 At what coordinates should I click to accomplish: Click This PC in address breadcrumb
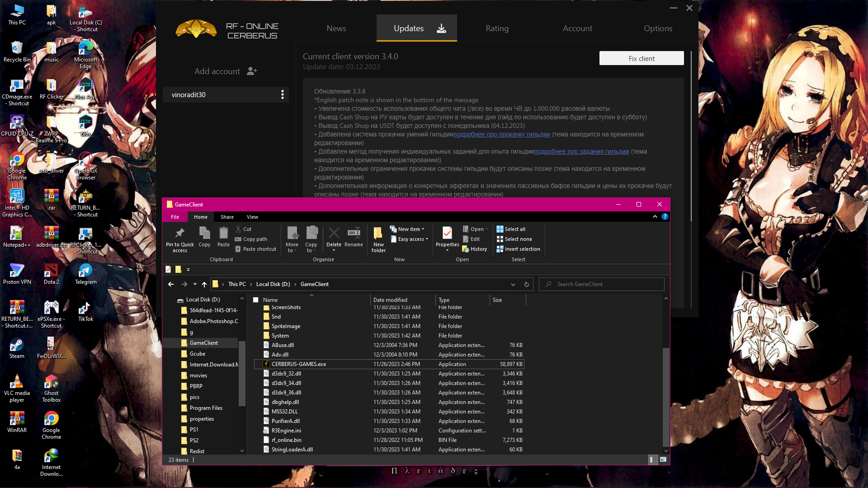point(237,284)
